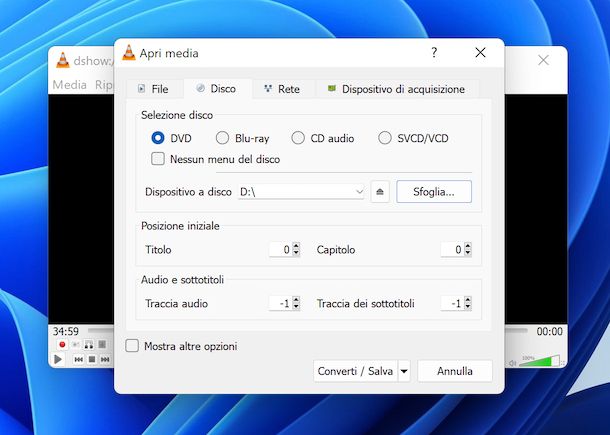
Task: Tick the Mostra altre opzioni checkbox
Action: click(132, 346)
